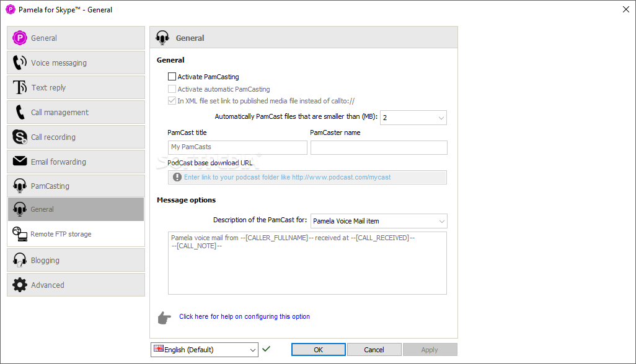Click the pointing hand help icon
636x364 pixels.
(164, 318)
